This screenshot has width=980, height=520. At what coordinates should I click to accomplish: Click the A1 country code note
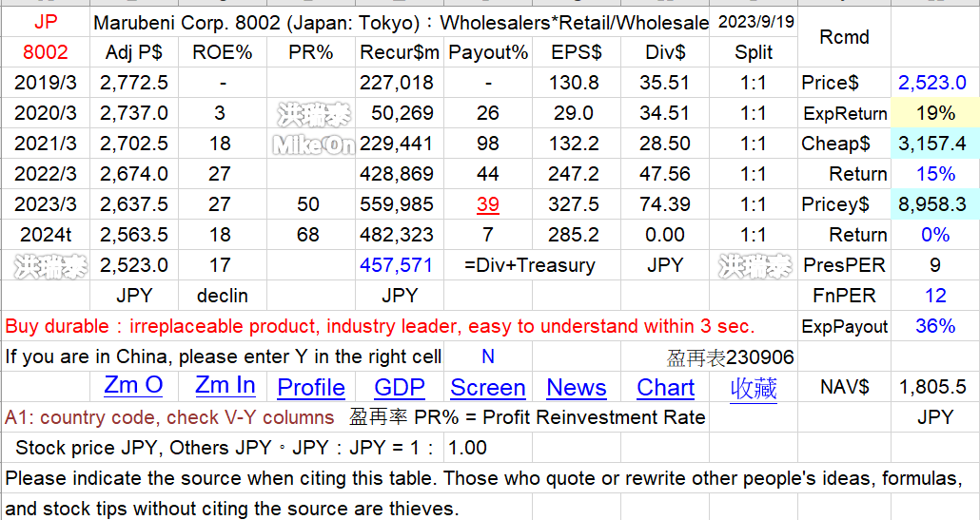[169, 417]
